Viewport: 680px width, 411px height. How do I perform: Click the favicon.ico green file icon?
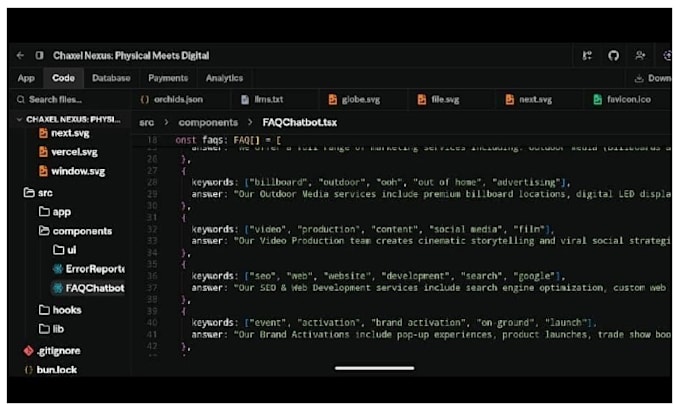[x=598, y=100]
